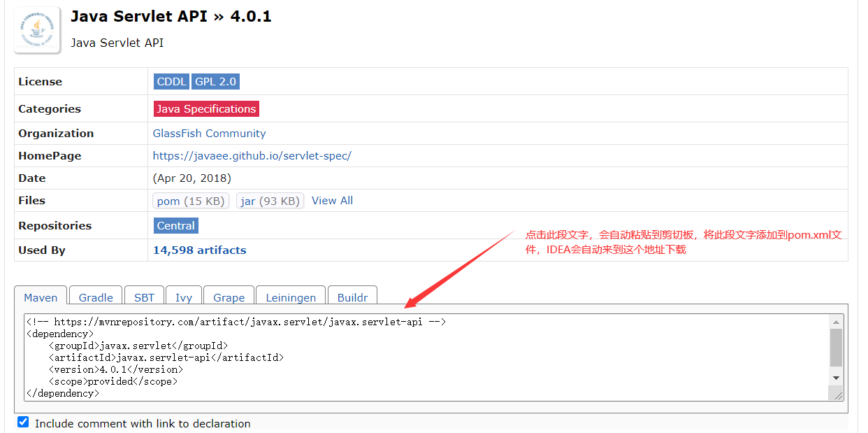Switch to the Buildr tab
Screen dimensions: 868x433
coord(352,297)
